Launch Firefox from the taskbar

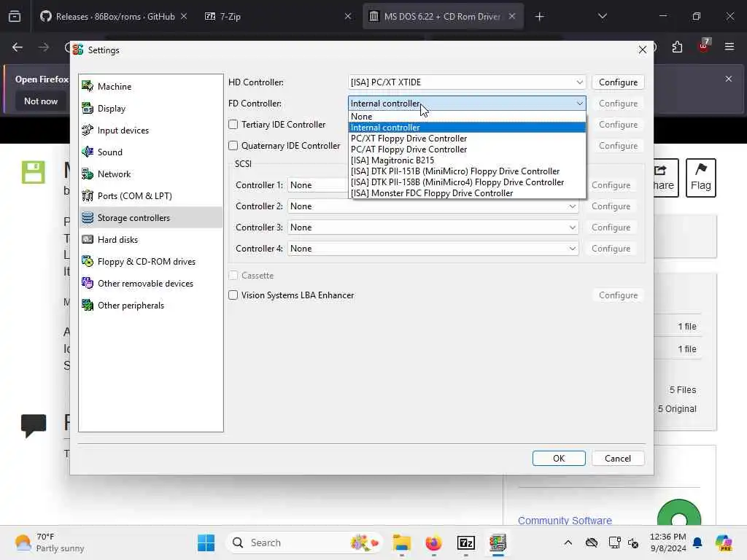[x=433, y=542]
